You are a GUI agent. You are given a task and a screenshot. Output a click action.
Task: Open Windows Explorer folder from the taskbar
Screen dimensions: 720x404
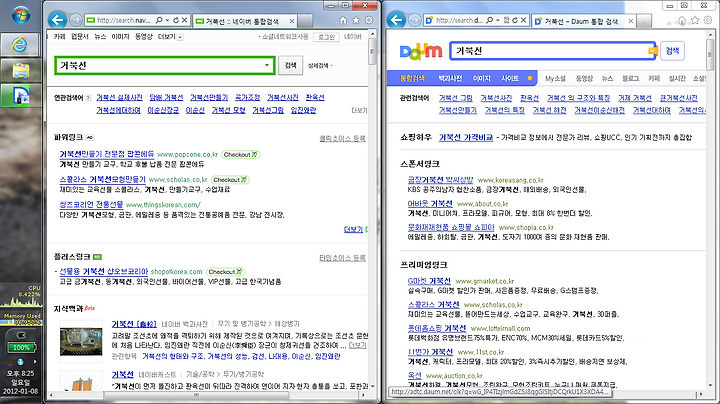tap(21, 70)
